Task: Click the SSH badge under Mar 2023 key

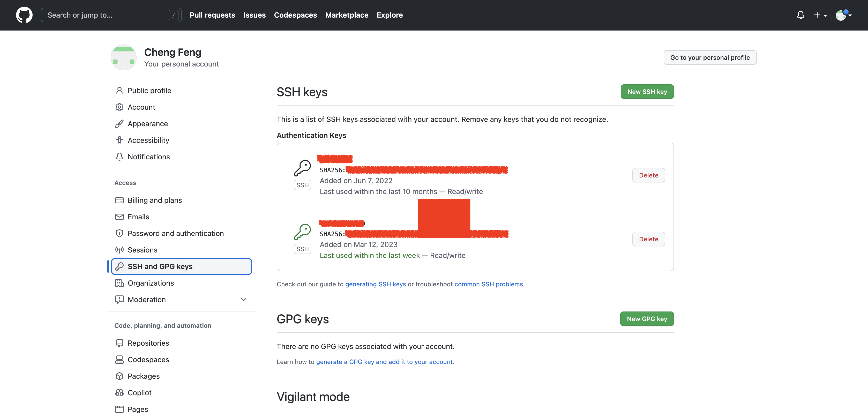Action: point(302,249)
